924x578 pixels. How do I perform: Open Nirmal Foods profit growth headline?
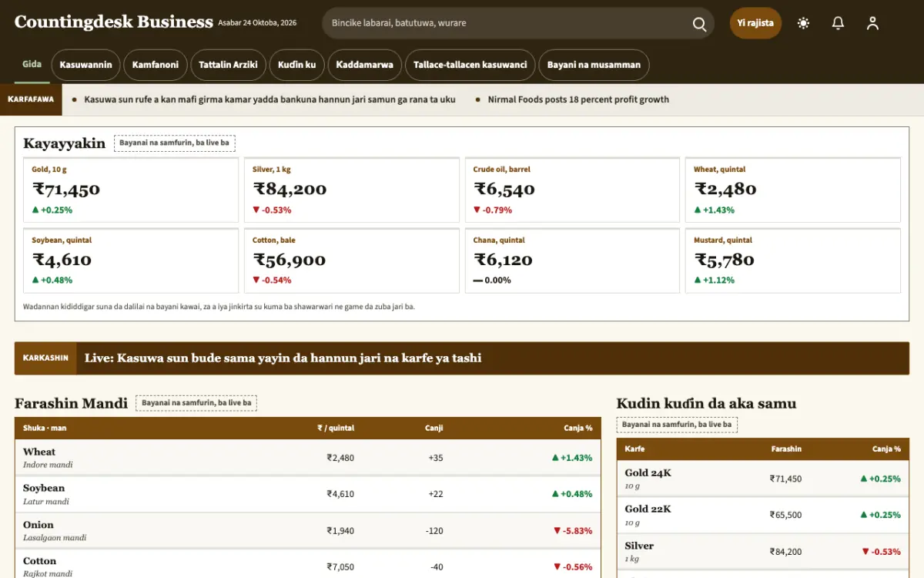(x=578, y=99)
